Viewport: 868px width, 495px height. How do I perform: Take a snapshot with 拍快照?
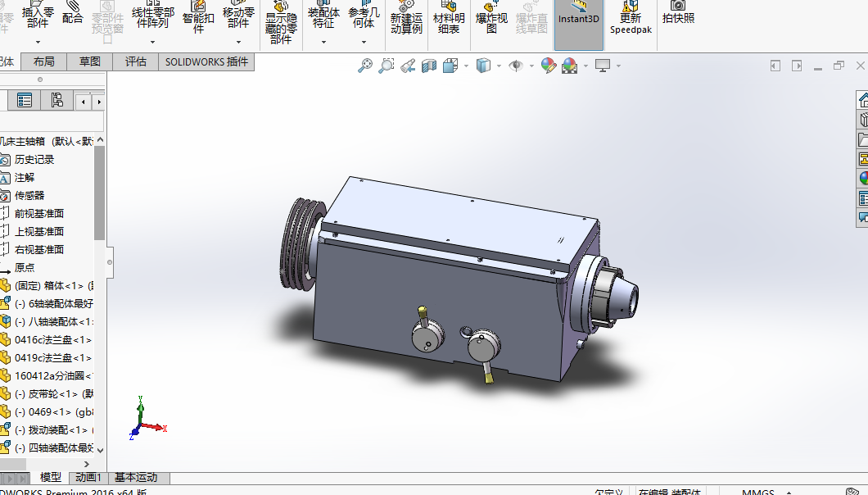(678, 13)
